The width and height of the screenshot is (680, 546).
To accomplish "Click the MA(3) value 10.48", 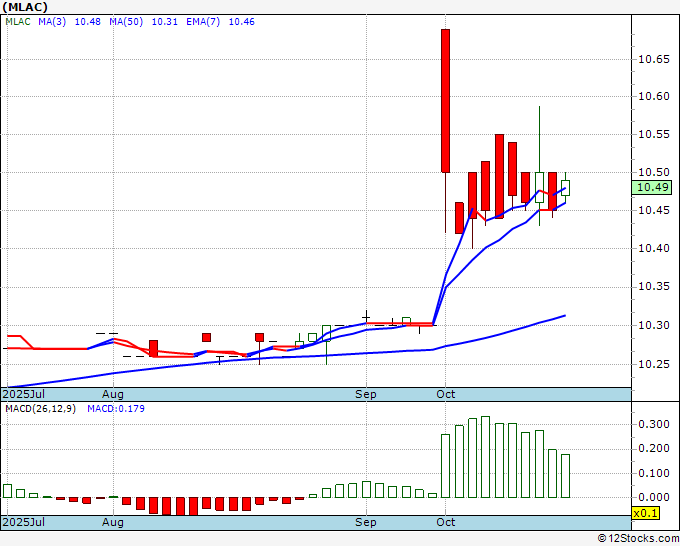I will (x=88, y=22).
